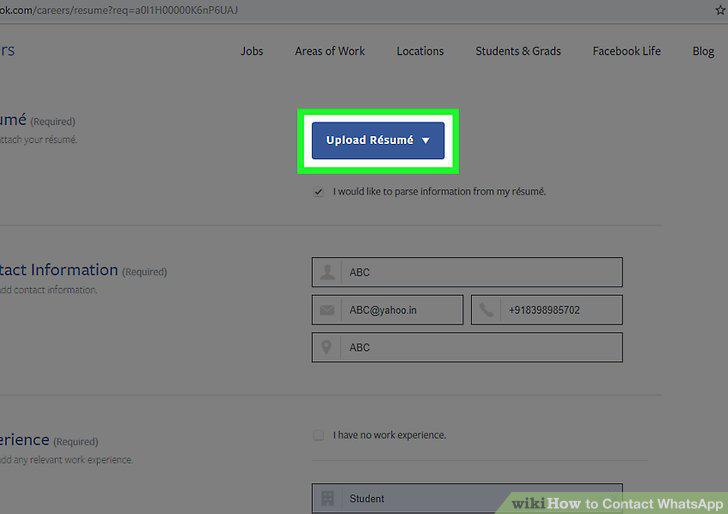Click the browser address bar URL
The width and height of the screenshot is (728, 514).
[119, 10]
